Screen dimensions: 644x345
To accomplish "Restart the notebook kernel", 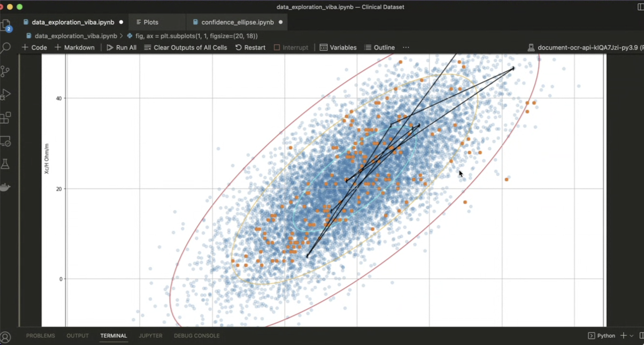I will 250,47.
